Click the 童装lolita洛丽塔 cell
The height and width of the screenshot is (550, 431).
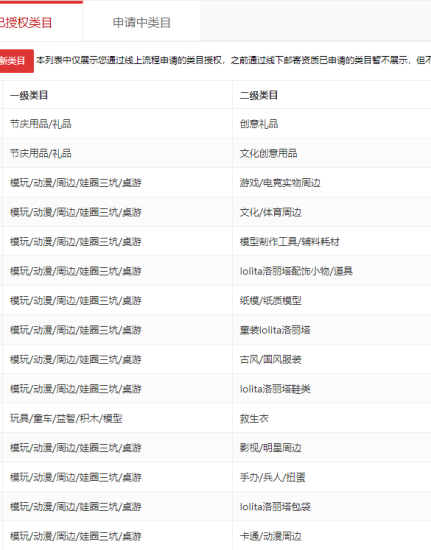(x=275, y=330)
